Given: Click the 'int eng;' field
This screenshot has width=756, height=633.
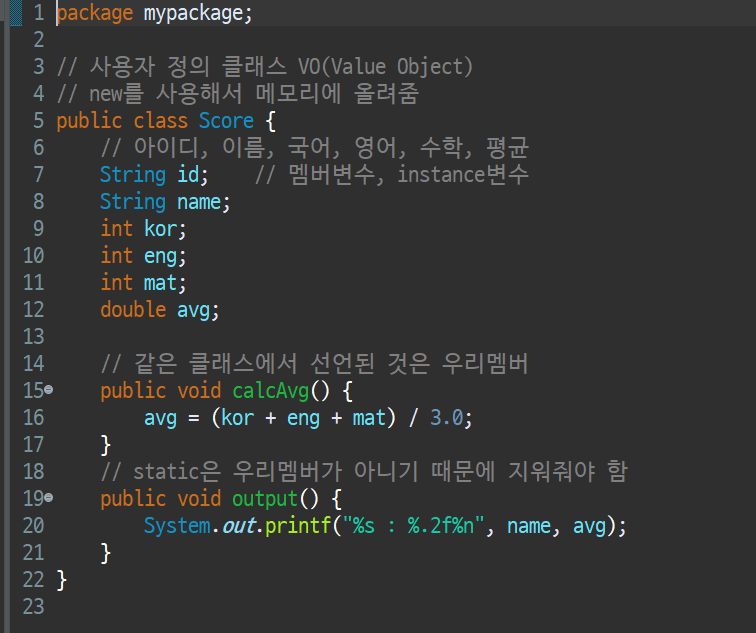Looking at the screenshot, I should click(143, 256).
